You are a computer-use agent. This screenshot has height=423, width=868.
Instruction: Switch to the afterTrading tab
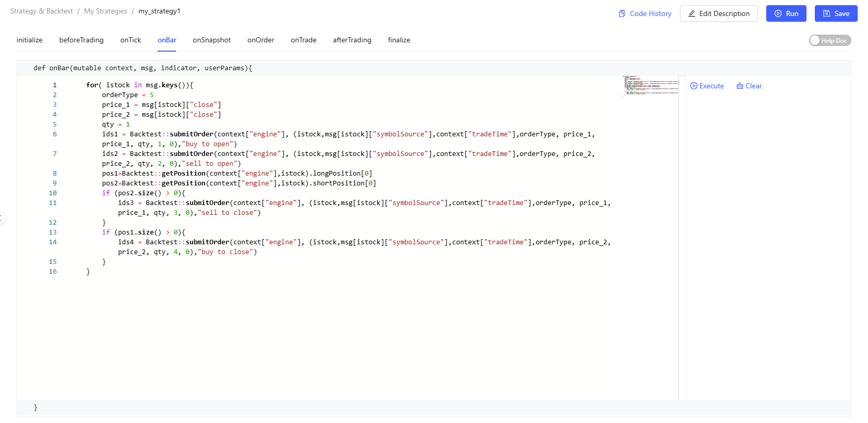(352, 40)
